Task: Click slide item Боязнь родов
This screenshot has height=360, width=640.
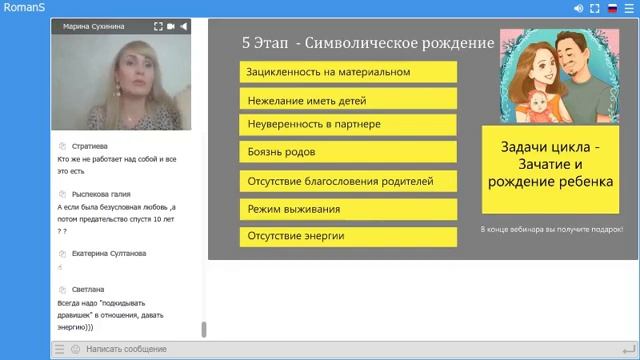Action: 348,152
